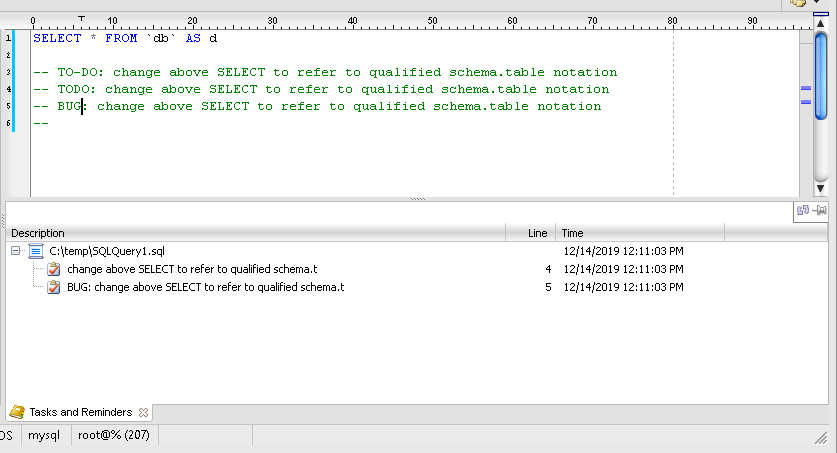Click the word BUG in the line 5 comment

click(69, 106)
